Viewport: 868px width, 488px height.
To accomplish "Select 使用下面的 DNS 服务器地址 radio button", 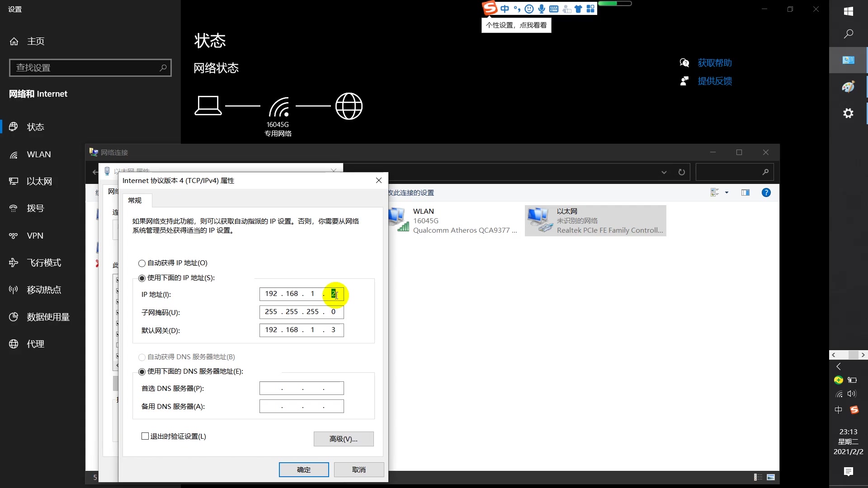I will [142, 372].
